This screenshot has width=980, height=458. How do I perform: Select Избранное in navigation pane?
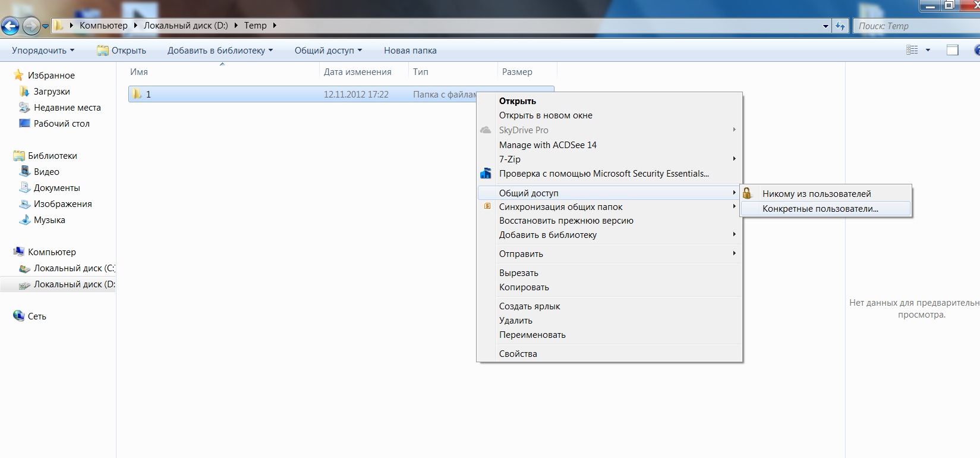coord(51,76)
